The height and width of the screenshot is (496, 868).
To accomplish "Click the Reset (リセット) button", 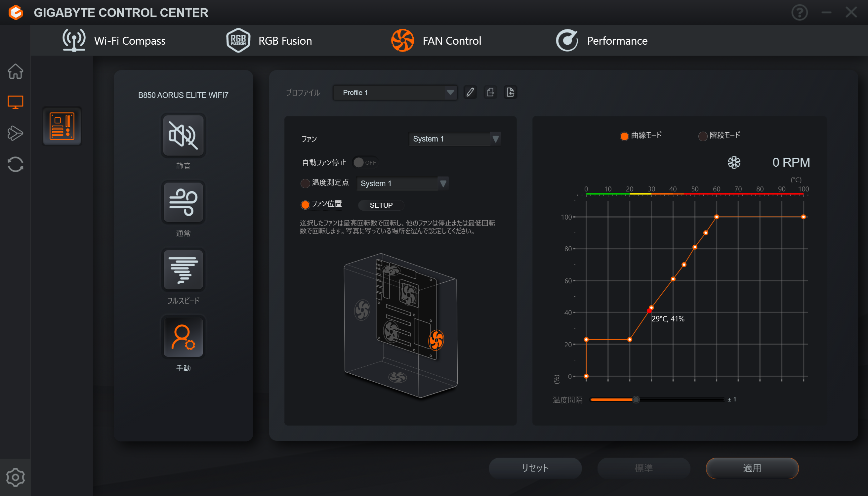I will click(535, 468).
